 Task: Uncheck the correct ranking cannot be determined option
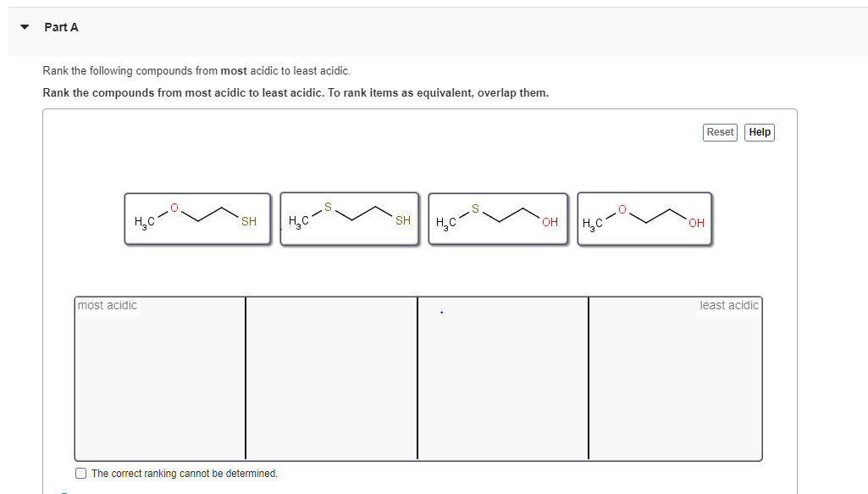coord(80,473)
